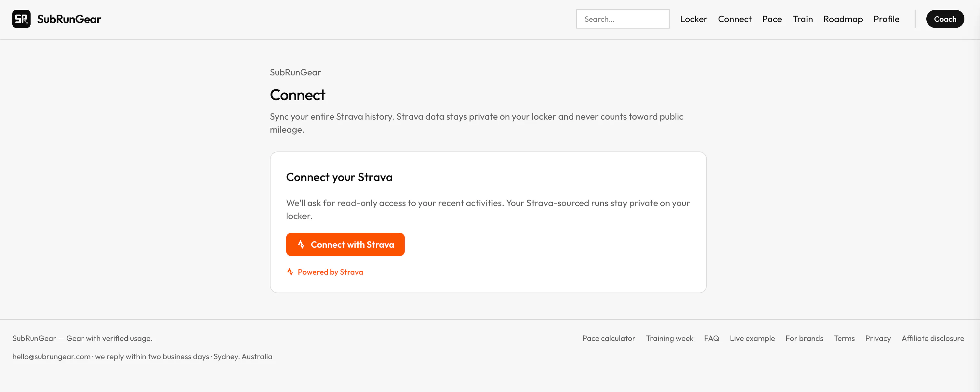Screen dimensions: 980x392
Task: Open the SubRunGear home link in header
Action: (57, 19)
